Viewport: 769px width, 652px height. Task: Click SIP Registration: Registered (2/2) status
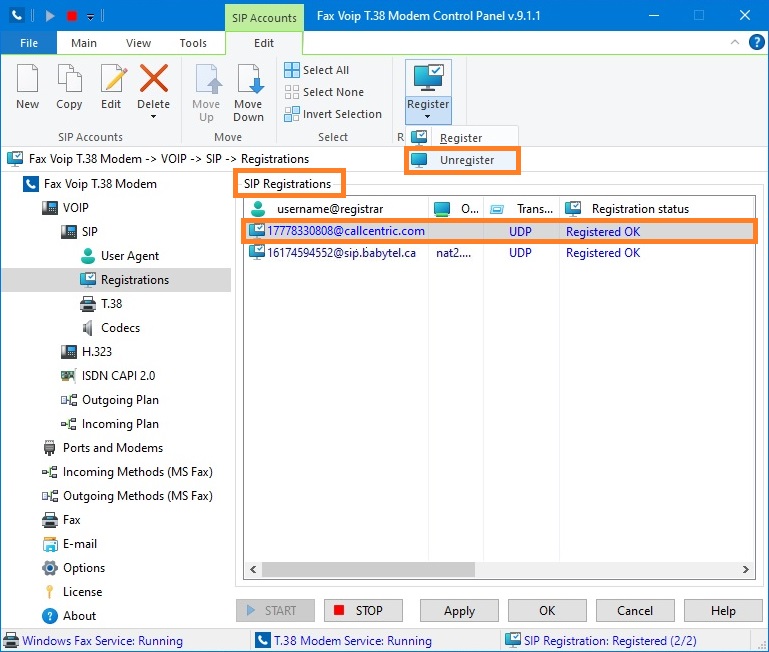tap(601, 641)
